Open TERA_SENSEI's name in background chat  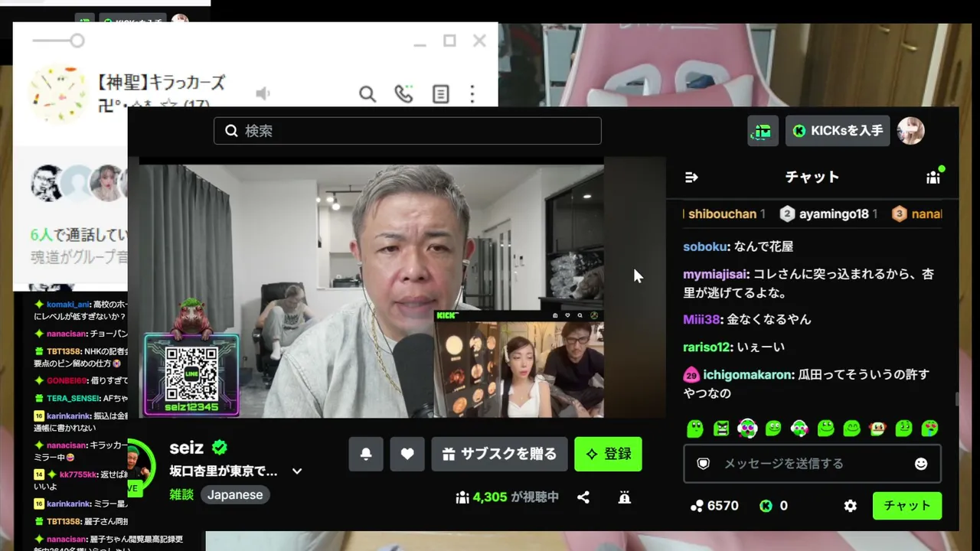(x=72, y=398)
